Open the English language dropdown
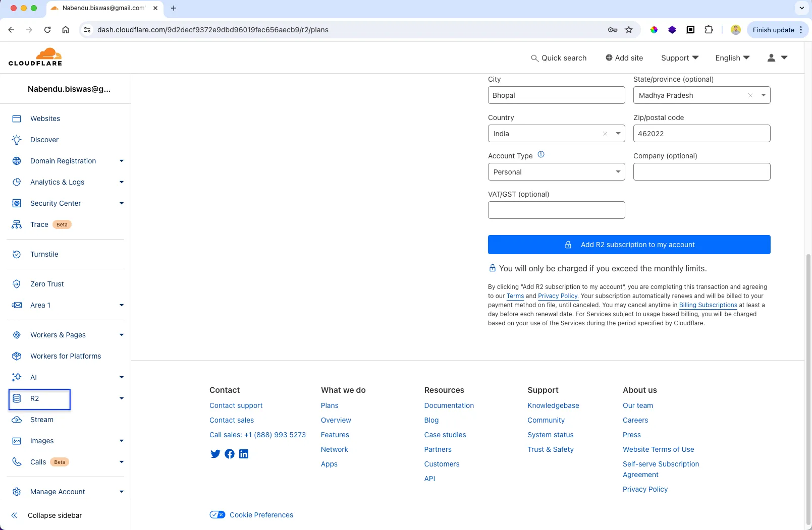Viewport: 812px width, 530px height. click(x=732, y=58)
